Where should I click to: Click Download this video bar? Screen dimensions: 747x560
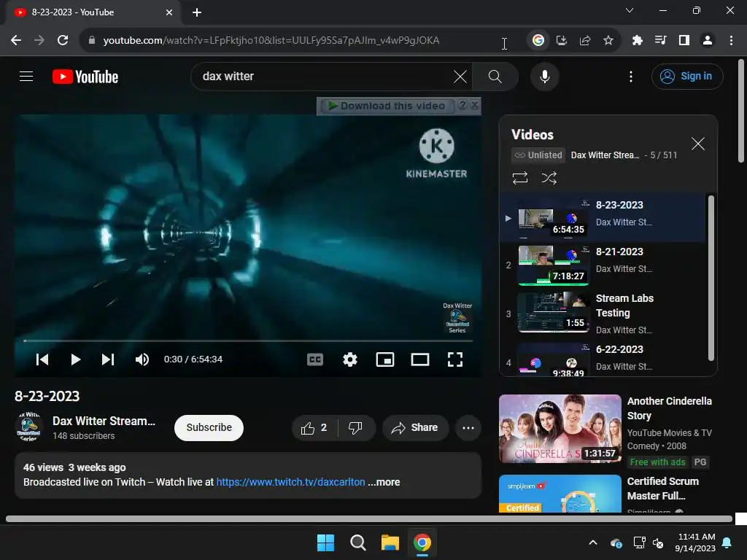pos(387,106)
